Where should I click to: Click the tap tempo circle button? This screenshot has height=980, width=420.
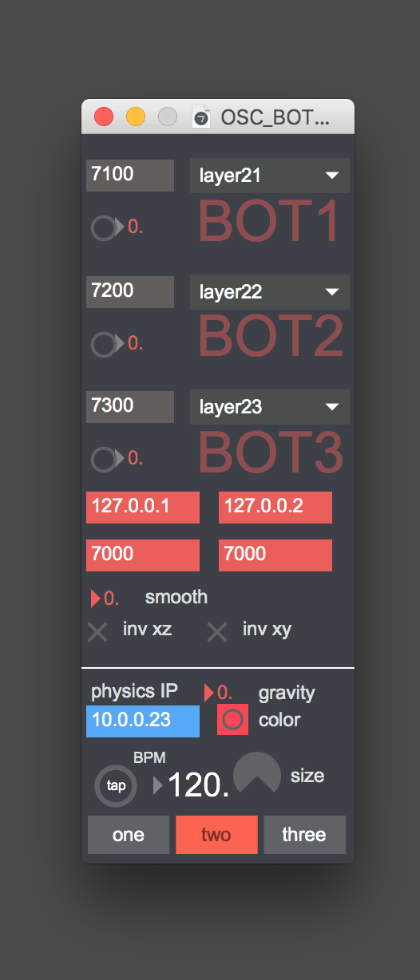coord(117,785)
